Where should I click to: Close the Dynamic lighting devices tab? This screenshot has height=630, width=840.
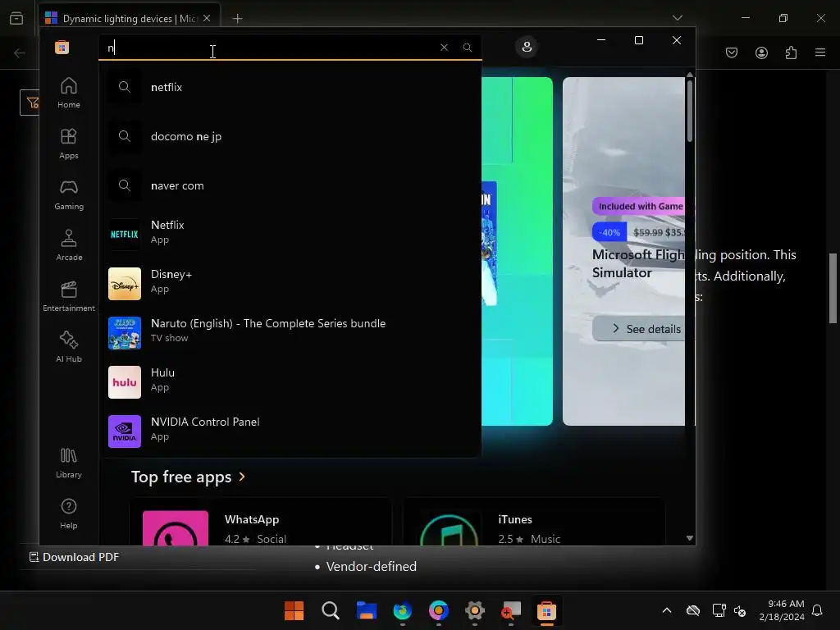207,18
